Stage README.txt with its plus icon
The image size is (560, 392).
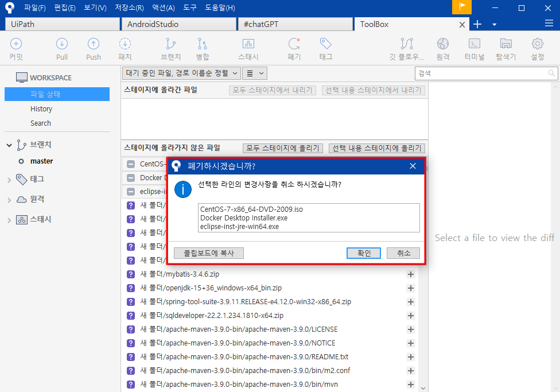click(x=411, y=357)
